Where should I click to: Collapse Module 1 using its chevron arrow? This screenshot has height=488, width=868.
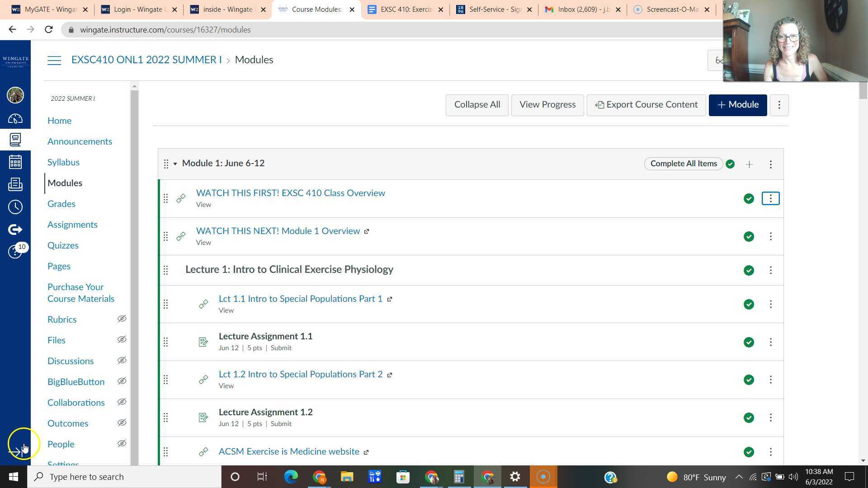(x=175, y=164)
